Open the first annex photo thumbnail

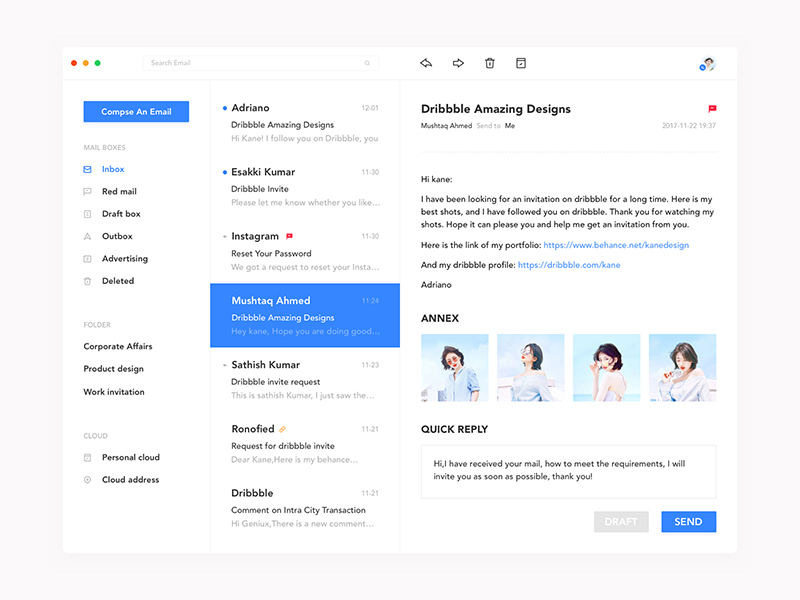[x=455, y=368]
